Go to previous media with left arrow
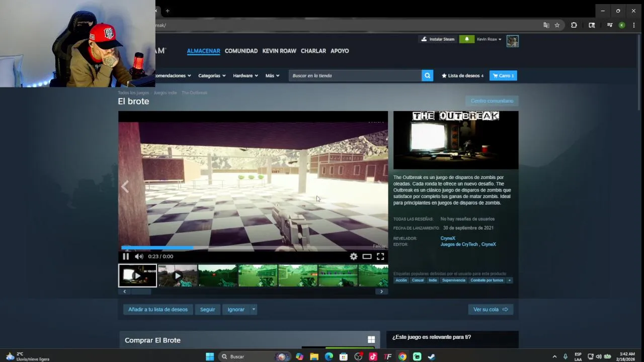Screen dimensions: 644x362 tap(125, 187)
